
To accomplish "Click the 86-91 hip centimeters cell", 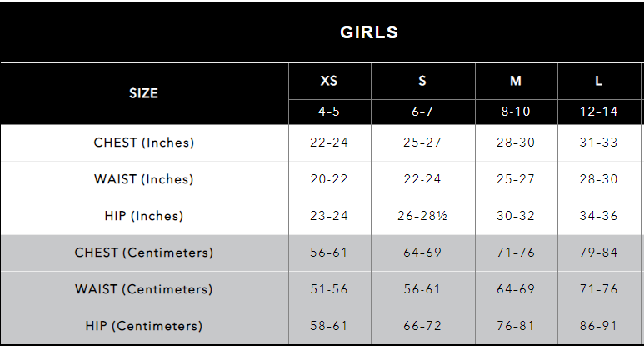I will pyautogui.click(x=598, y=326).
